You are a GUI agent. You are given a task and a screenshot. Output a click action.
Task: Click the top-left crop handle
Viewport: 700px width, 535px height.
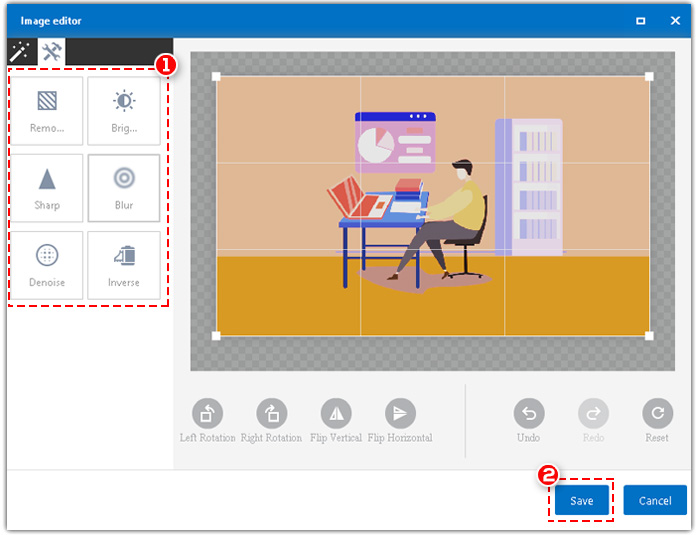(x=216, y=76)
